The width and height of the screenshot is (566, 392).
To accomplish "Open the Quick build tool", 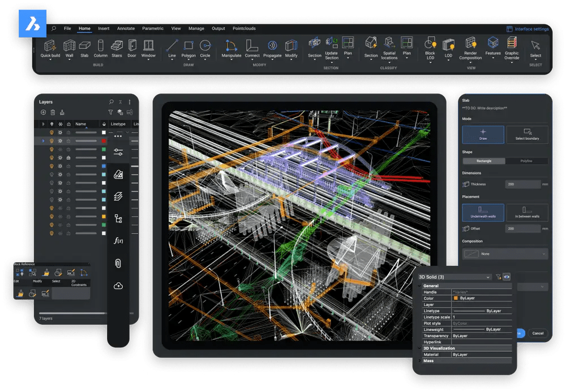I will pos(49,48).
